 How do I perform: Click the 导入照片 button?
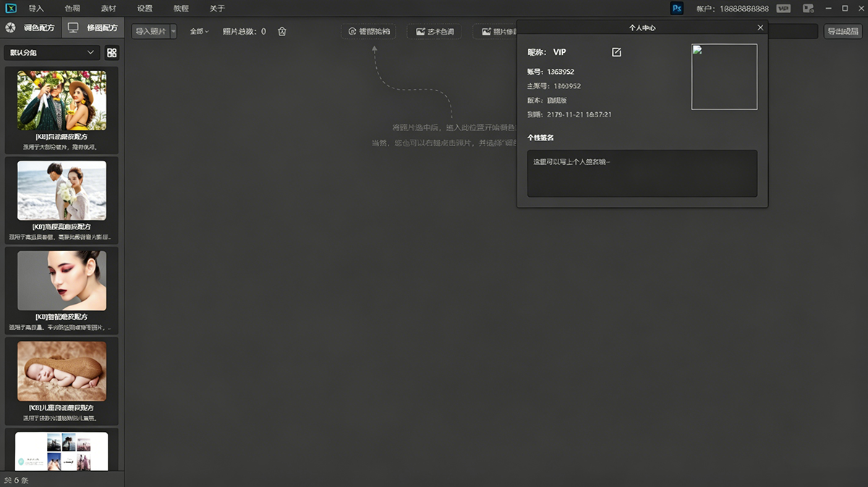click(150, 32)
